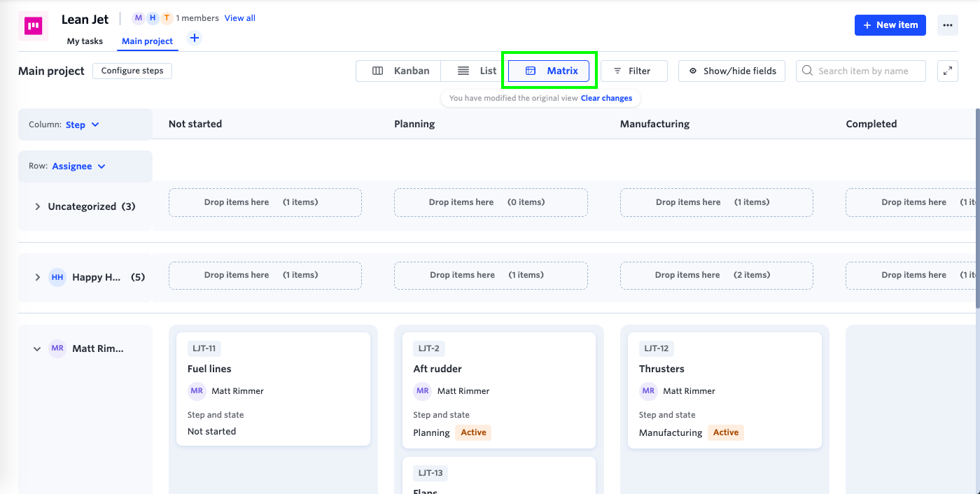Select the Main project tab

point(147,41)
